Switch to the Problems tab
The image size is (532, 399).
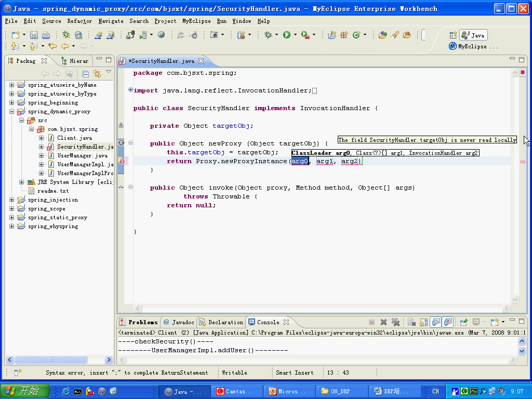(142, 322)
